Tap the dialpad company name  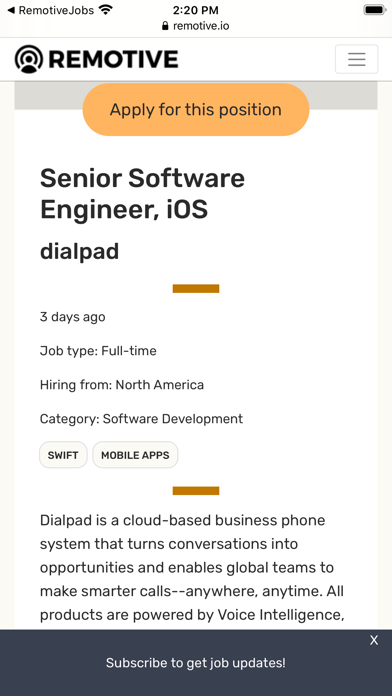(79, 251)
